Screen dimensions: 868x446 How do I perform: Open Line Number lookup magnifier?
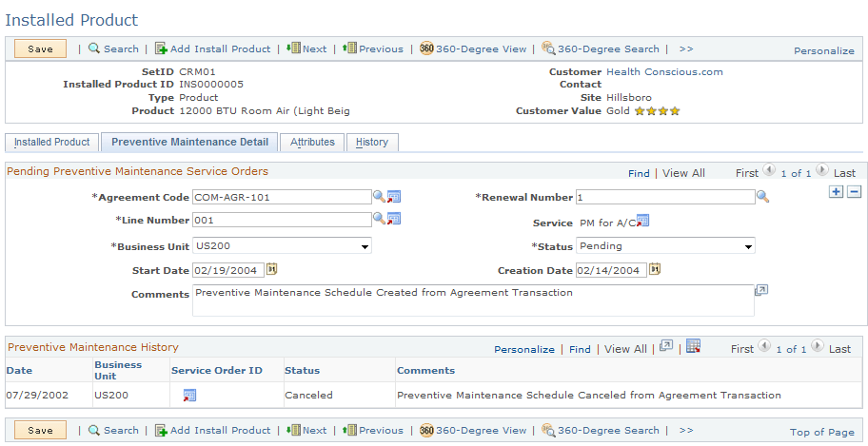[x=379, y=218]
